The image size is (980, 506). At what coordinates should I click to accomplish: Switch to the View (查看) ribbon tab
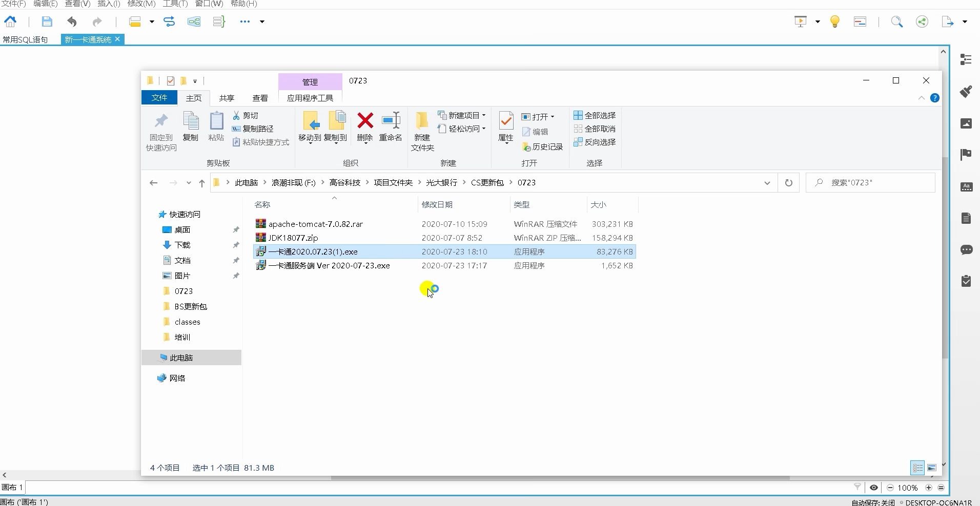point(260,98)
